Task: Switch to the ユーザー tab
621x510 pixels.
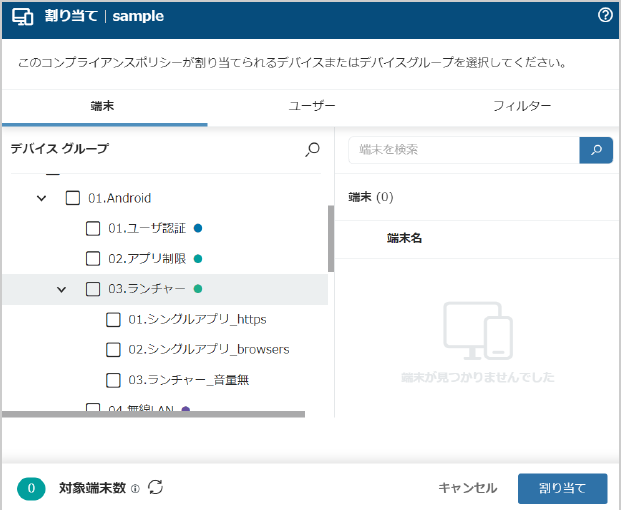Action: coord(312,106)
